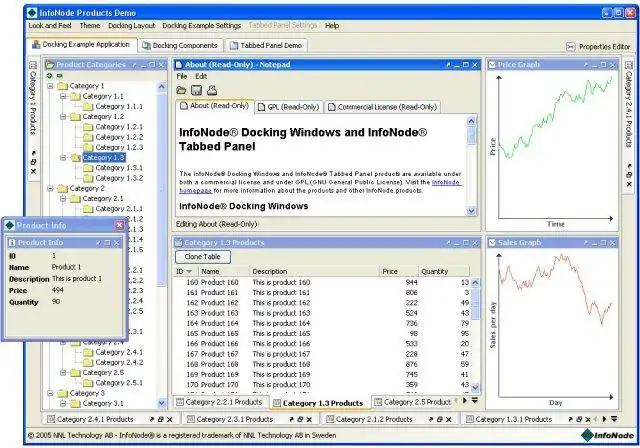The image size is (640, 448).
Task: Open the bottom edge tab list dropdown
Action: pyautogui.click(x=613, y=419)
